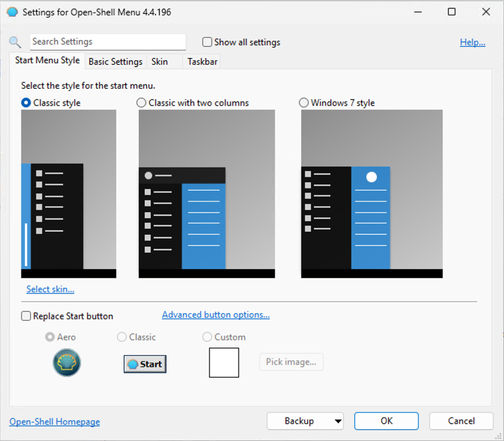504x441 pixels.
Task: Click the Open-Shell title bar shell icon
Action: (x=12, y=12)
